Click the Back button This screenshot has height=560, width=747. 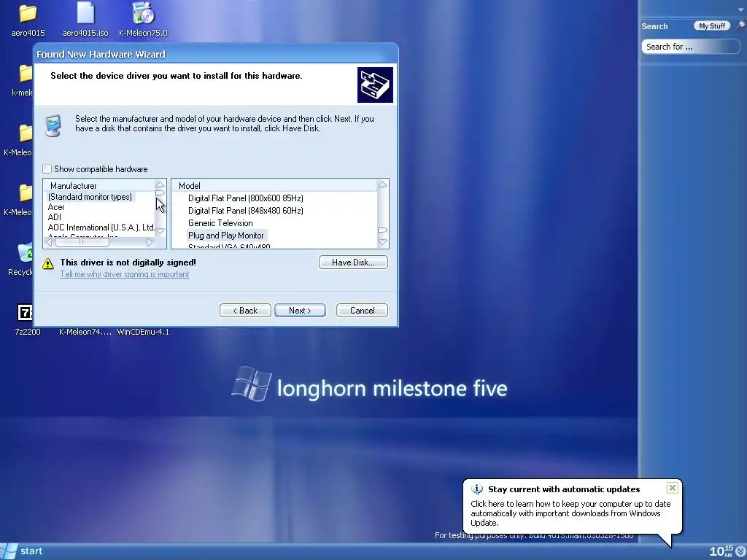click(245, 311)
